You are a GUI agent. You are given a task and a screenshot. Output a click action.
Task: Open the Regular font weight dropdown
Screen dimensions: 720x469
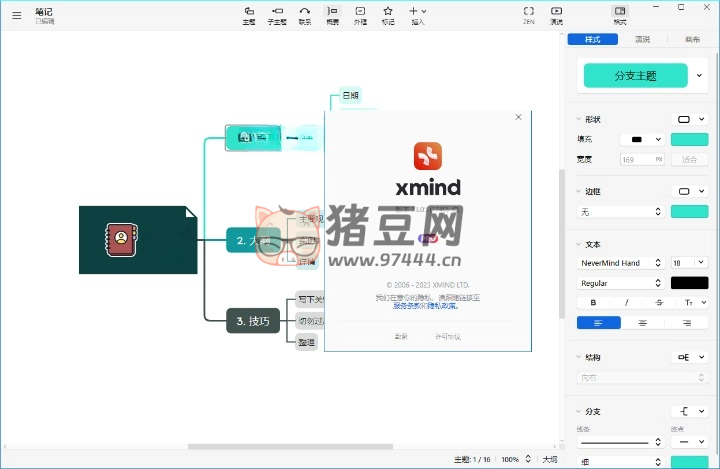620,283
